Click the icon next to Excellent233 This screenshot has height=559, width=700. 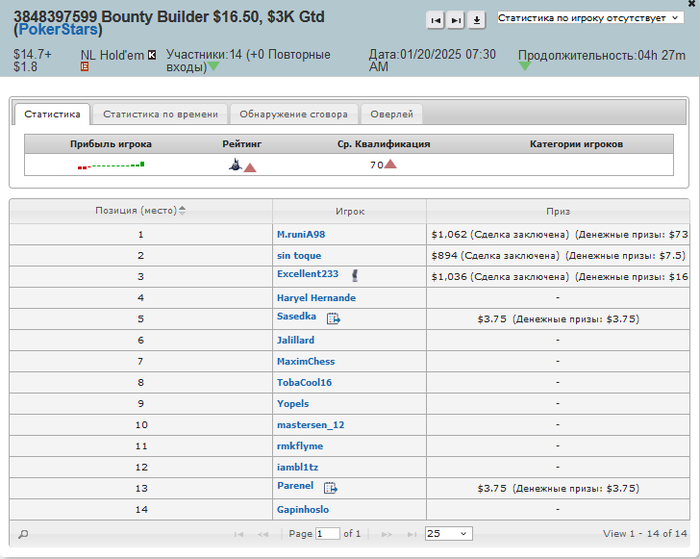pos(355,276)
